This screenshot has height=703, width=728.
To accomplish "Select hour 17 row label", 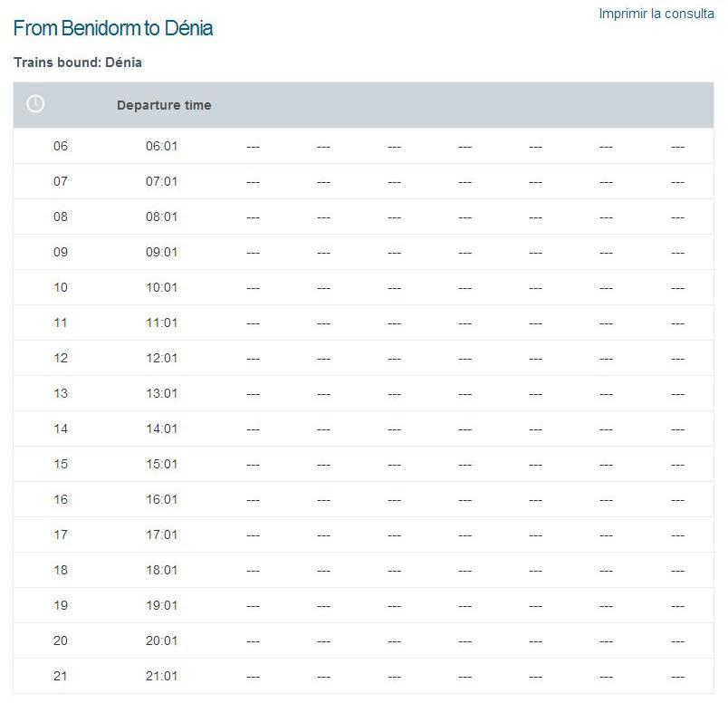I will coord(61,534).
